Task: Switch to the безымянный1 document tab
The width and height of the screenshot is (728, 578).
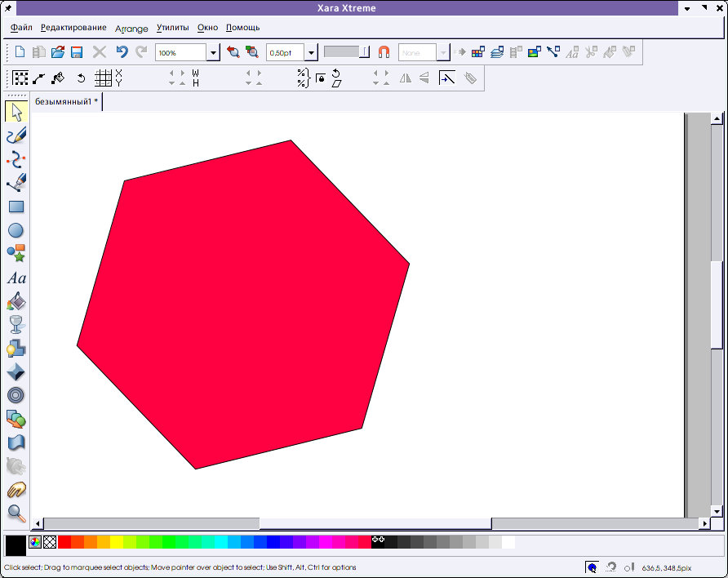Action: click(66, 102)
